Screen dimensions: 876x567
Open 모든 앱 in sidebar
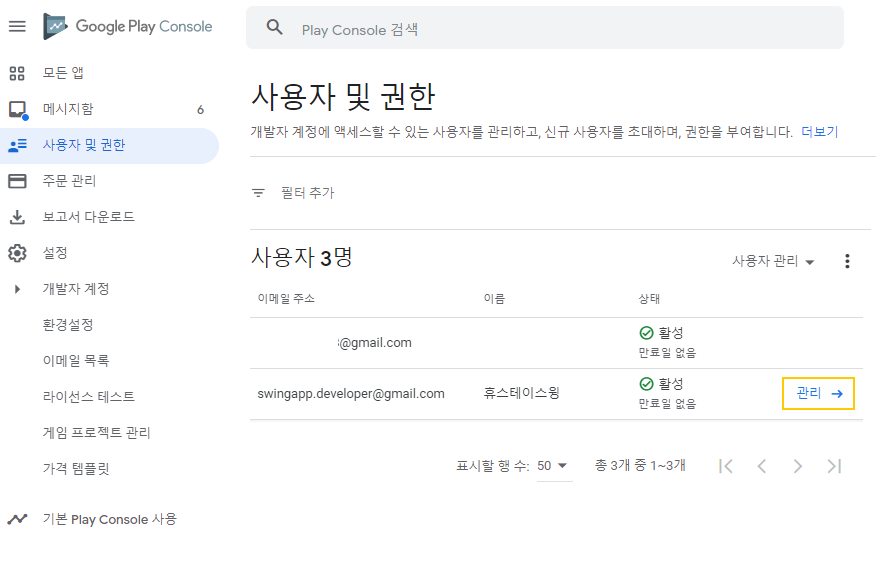click(x=63, y=73)
